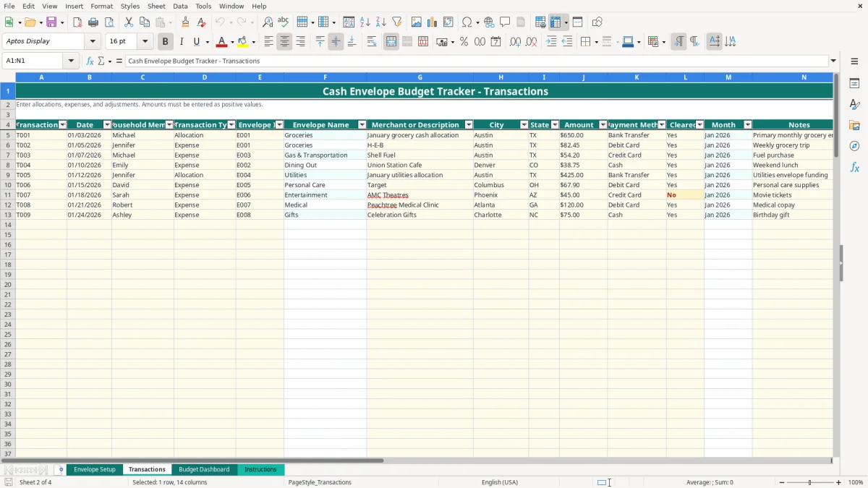Expand the Name Box dropdown

[71, 61]
